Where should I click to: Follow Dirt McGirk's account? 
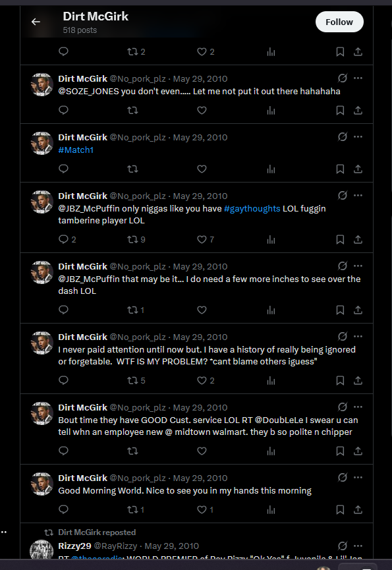click(x=339, y=22)
